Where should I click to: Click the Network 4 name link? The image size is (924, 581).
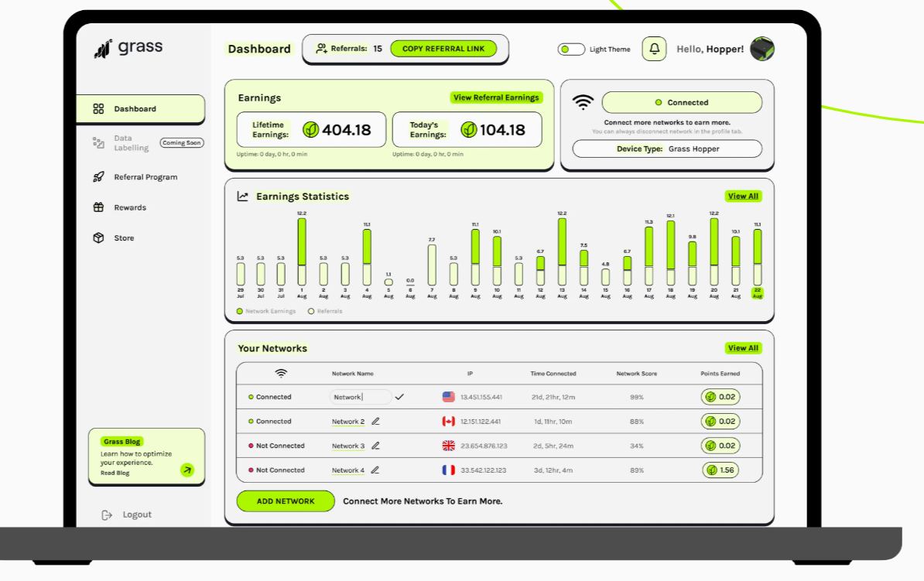coord(348,471)
